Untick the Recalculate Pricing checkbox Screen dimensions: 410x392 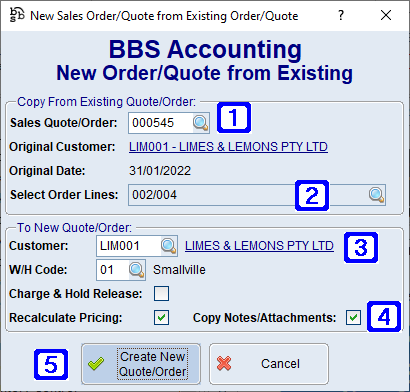[161, 318]
